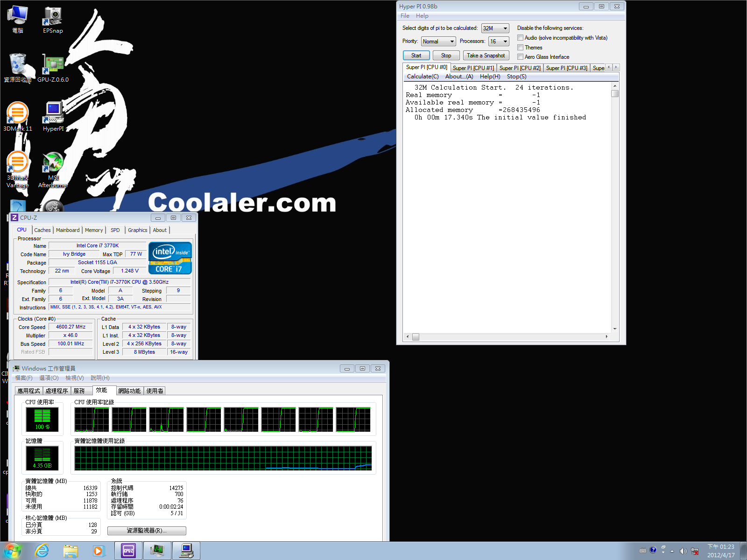The height and width of the screenshot is (560, 747).
Task: Click the Stop button in Hyper PI
Action: click(x=446, y=56)
